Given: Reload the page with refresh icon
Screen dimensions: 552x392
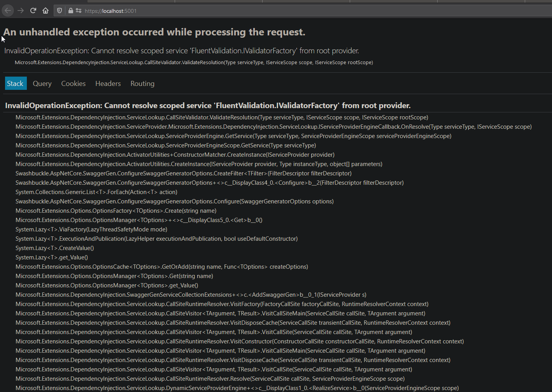Looking at the screenshot, I should pos(33,11).
